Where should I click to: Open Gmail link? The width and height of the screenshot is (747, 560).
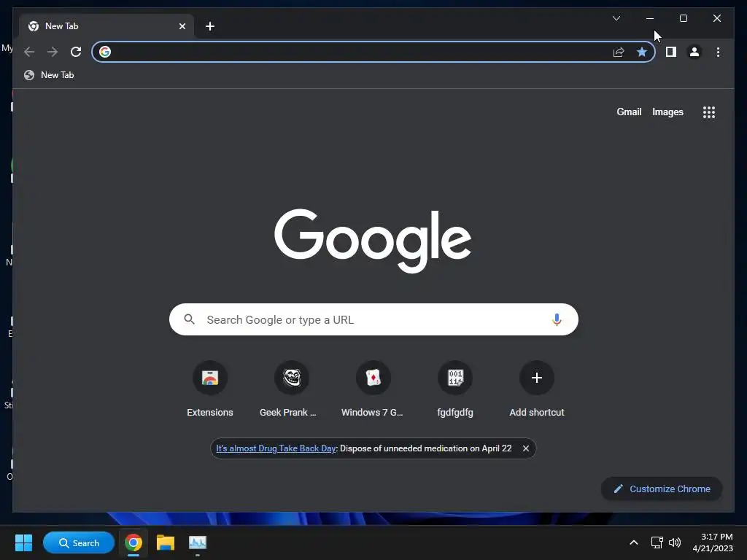[x=629, y=112]
